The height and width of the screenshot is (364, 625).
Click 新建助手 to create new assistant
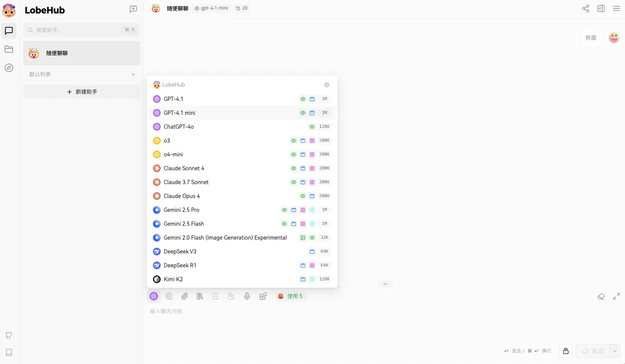[x=82, y=92]
